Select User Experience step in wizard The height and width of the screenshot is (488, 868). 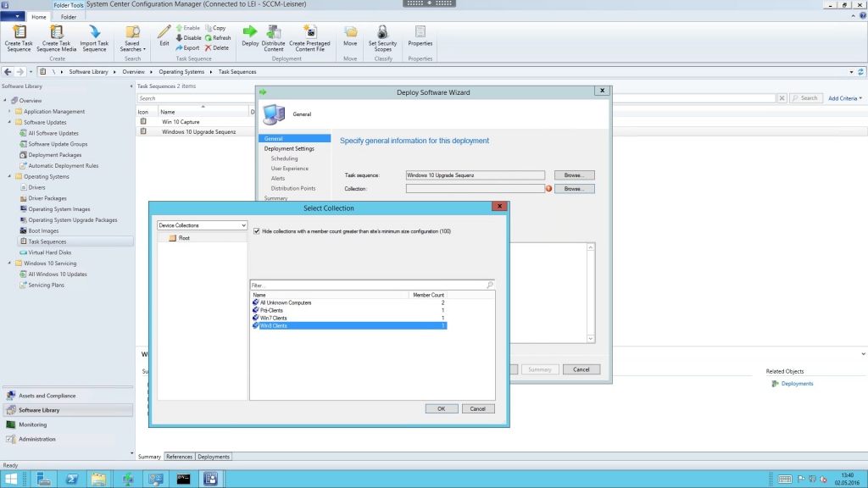290,169
